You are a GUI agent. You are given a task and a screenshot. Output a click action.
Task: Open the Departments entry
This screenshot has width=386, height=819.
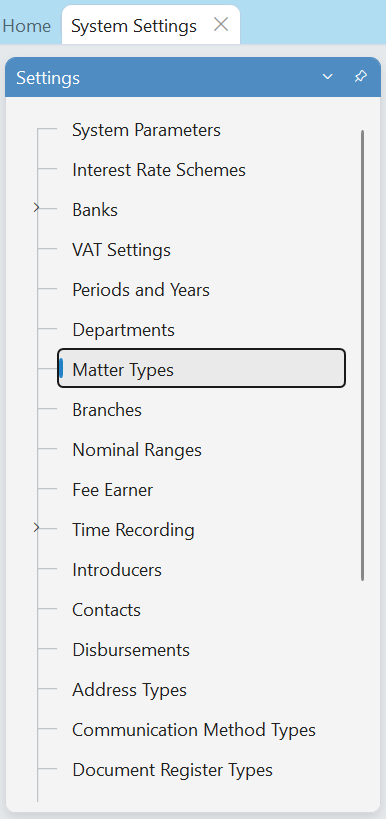pyautogui.click(x=123, y=330)
